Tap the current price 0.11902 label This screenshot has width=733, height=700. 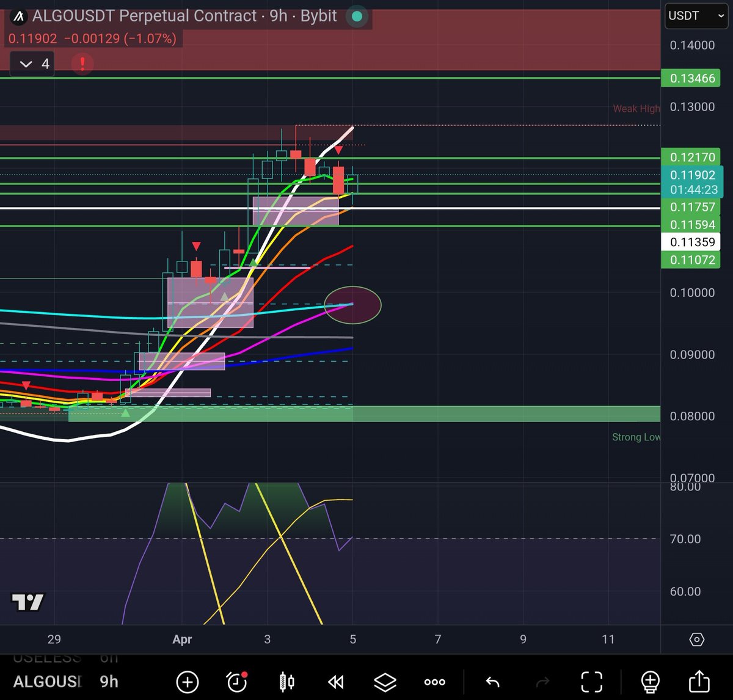tap(692, 182)
